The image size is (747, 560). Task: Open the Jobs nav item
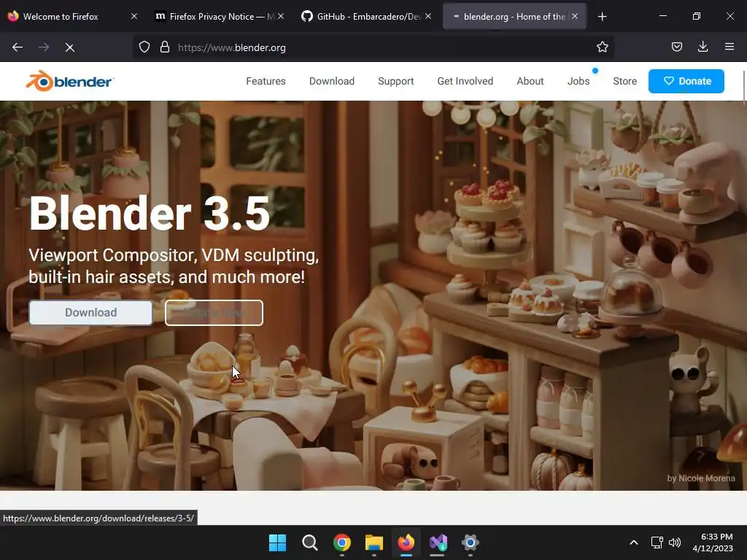point(578,81)
